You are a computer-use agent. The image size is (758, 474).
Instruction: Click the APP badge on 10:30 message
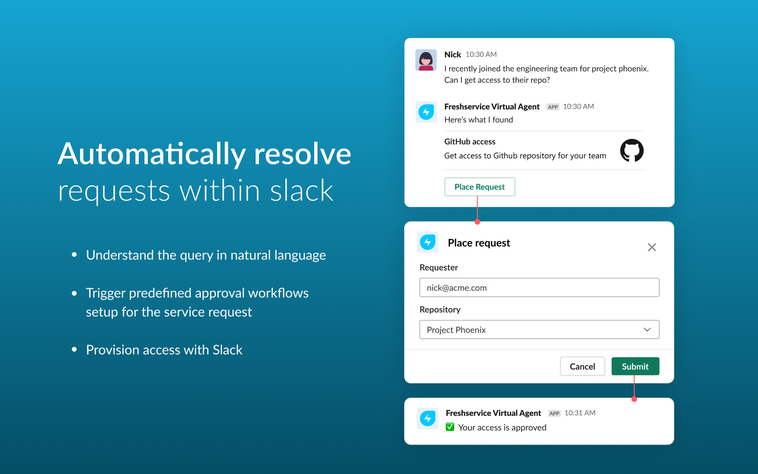[x=553, y=107]
